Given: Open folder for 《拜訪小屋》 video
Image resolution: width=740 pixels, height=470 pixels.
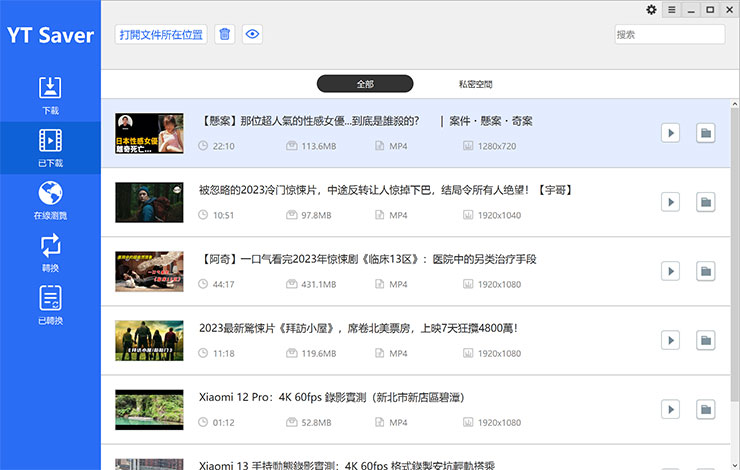Looking at the screenshot, I should coord(705,340).
